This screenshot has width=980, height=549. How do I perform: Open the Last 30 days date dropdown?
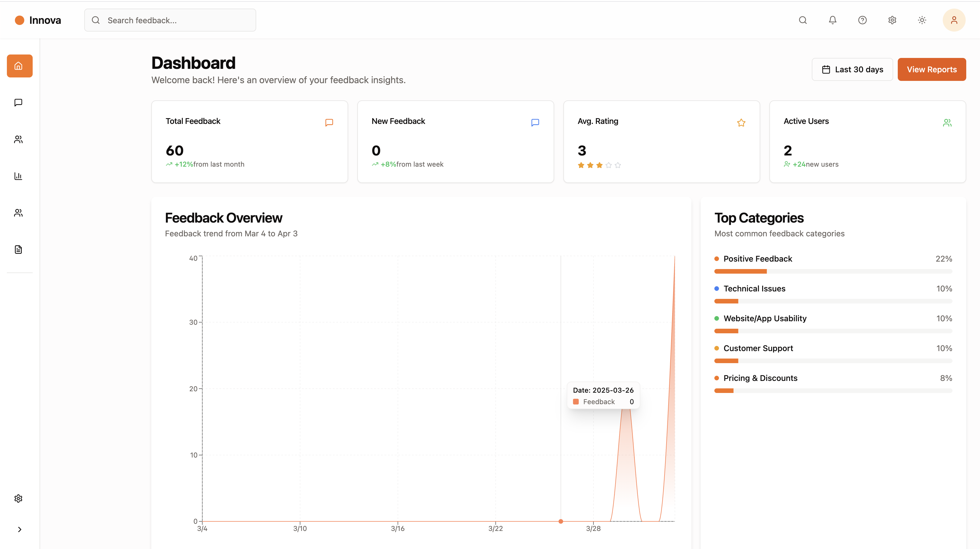tap(852, 69)
